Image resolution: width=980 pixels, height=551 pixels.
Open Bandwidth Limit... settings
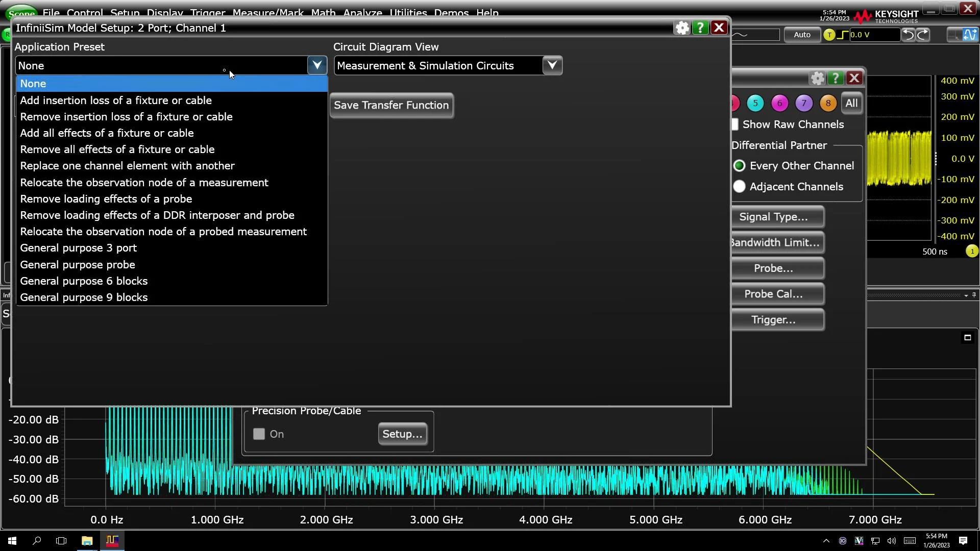tap(777, 243)
